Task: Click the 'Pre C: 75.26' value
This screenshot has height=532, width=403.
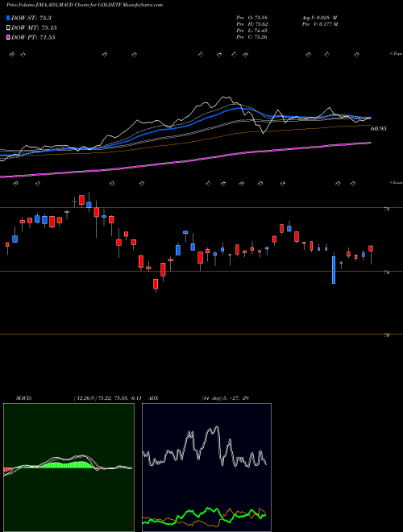Action: (x=251, y=37)
